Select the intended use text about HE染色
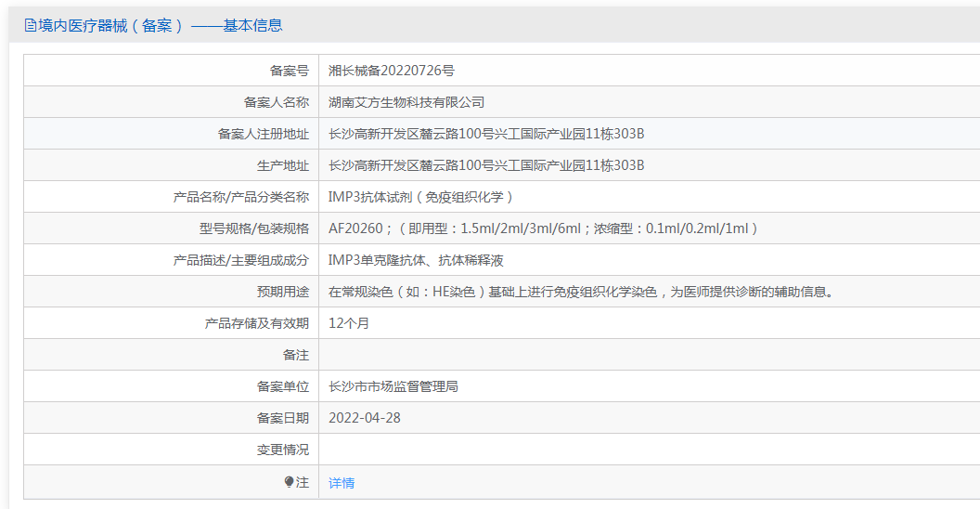The width and height of the screenshot is (980, 509). click(x=581, y=292)
